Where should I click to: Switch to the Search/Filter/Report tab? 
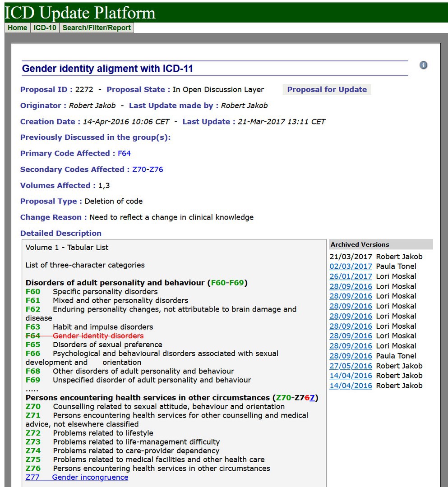click(97, 28)
